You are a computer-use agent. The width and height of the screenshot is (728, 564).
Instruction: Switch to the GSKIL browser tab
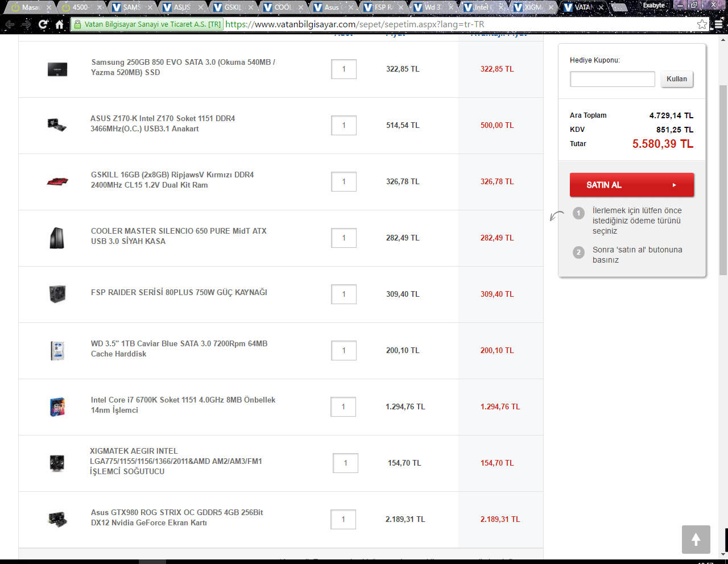232,7
